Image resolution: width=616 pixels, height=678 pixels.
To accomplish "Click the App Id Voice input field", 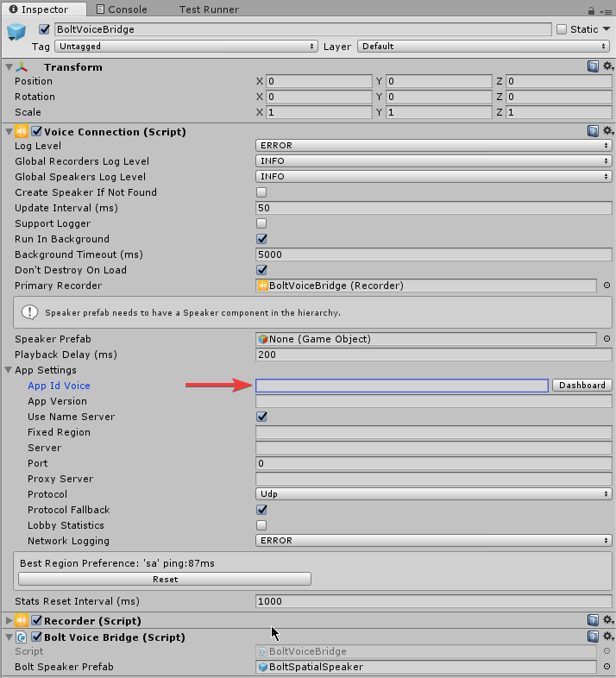I will click(x=402, y=386).
